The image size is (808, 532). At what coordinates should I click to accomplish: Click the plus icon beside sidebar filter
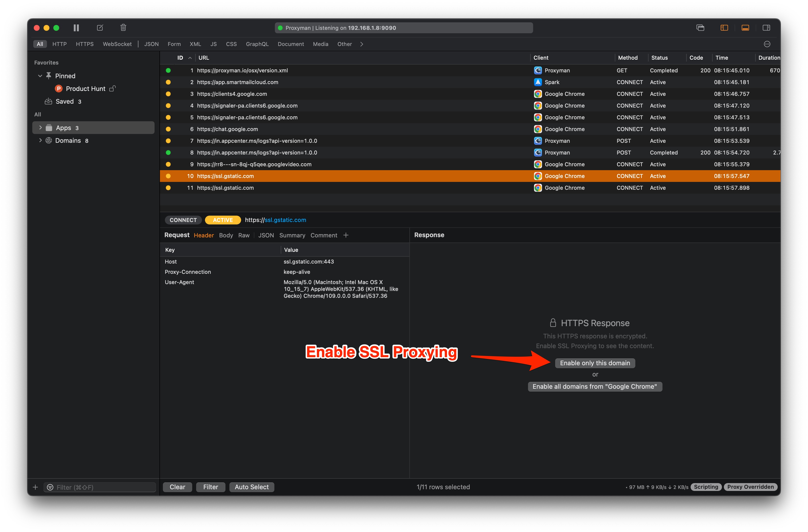coord(35,487)
